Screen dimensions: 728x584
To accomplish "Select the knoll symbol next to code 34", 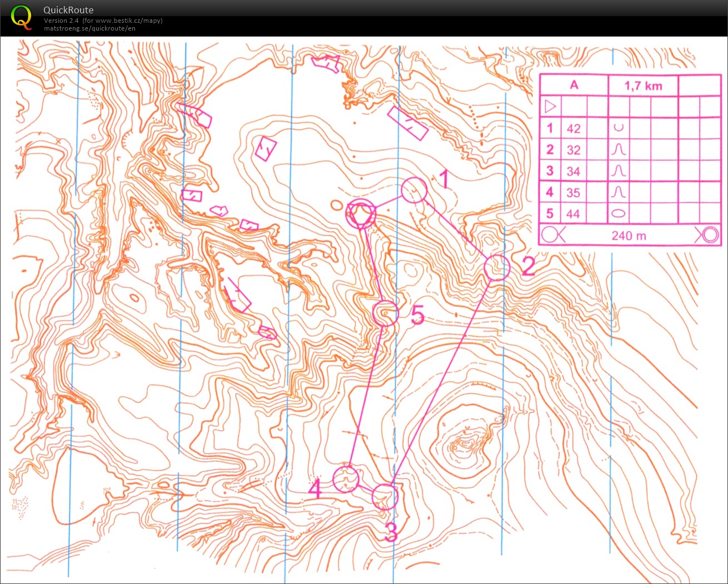I will tap(619, 171).
